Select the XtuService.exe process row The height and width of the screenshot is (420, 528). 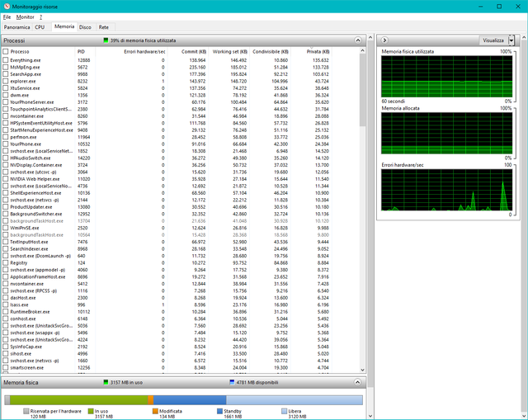pos(167,88)
